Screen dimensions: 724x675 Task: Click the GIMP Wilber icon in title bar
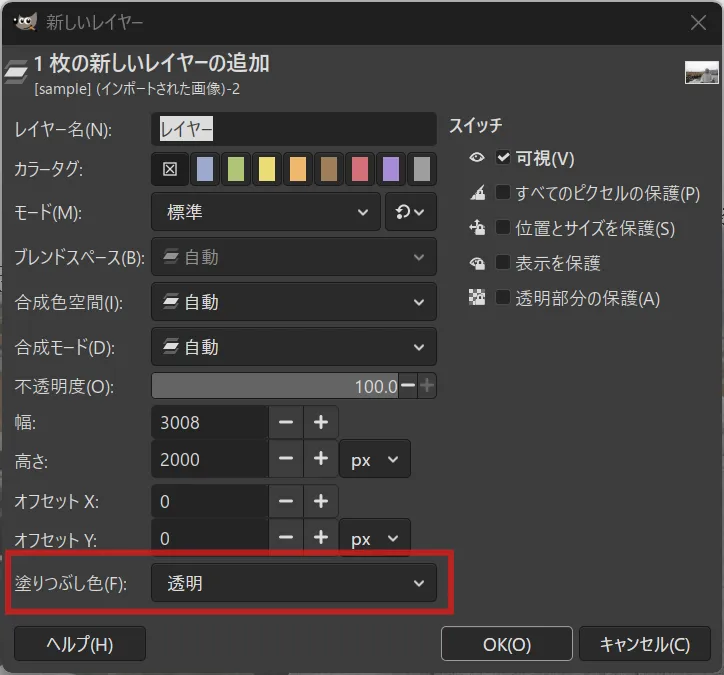click(25, 22)
